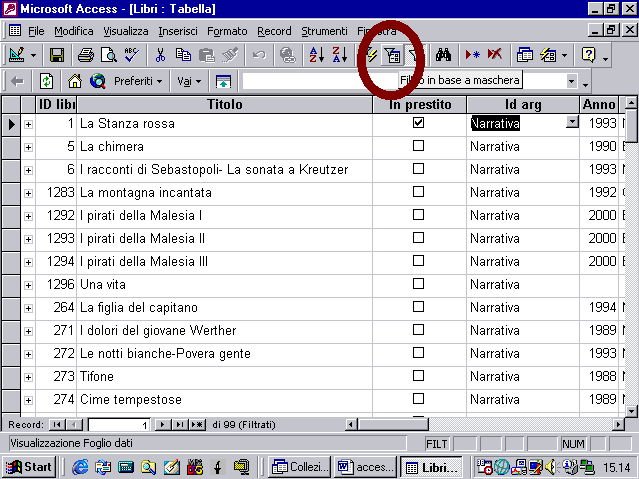Check In prestito for I racconti di Sebastopoli
Viewport: 639px width, 479px height.
418,169
